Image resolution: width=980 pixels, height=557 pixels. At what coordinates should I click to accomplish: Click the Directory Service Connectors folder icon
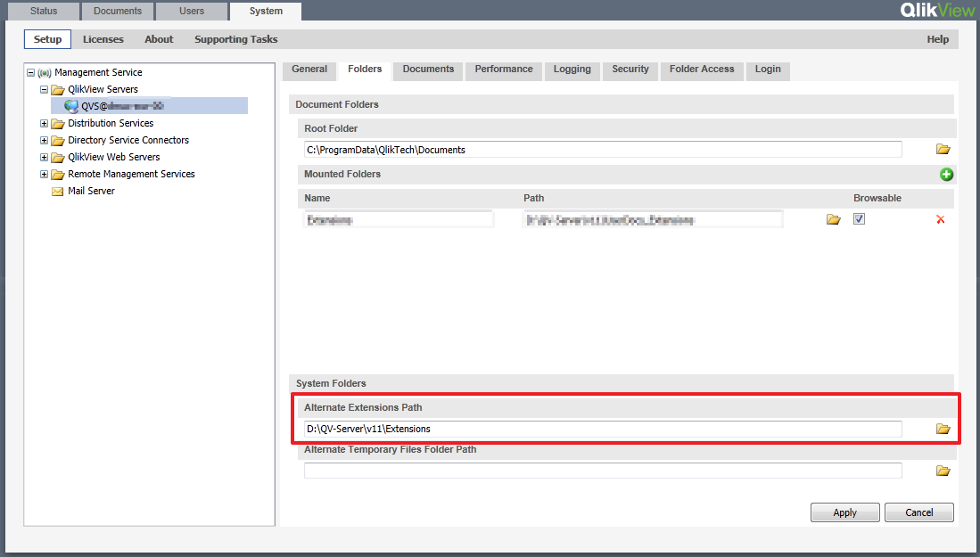[58, 140]
